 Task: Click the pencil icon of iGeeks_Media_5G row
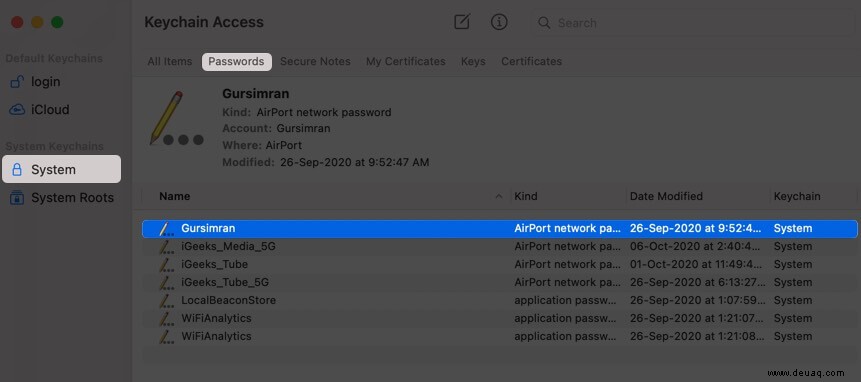[x=167, y=246]
